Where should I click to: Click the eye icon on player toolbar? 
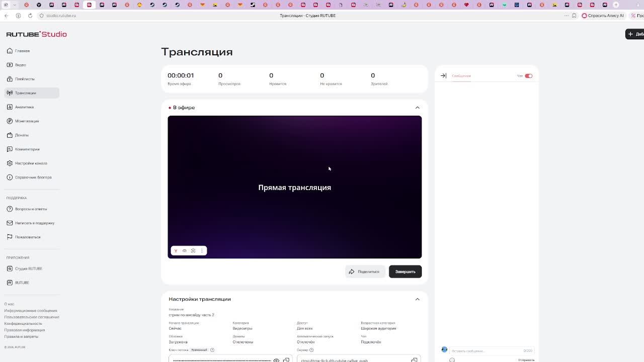point(184,251)
